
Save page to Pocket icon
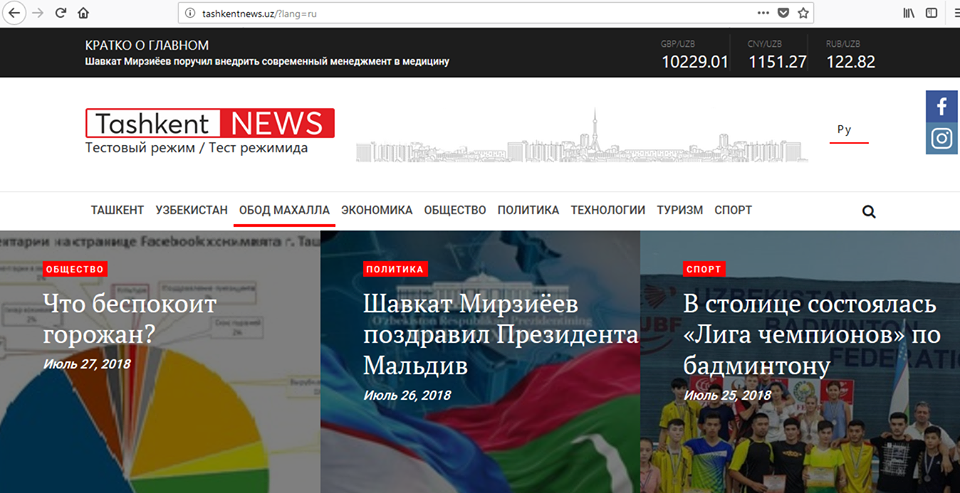click(783, 13)
